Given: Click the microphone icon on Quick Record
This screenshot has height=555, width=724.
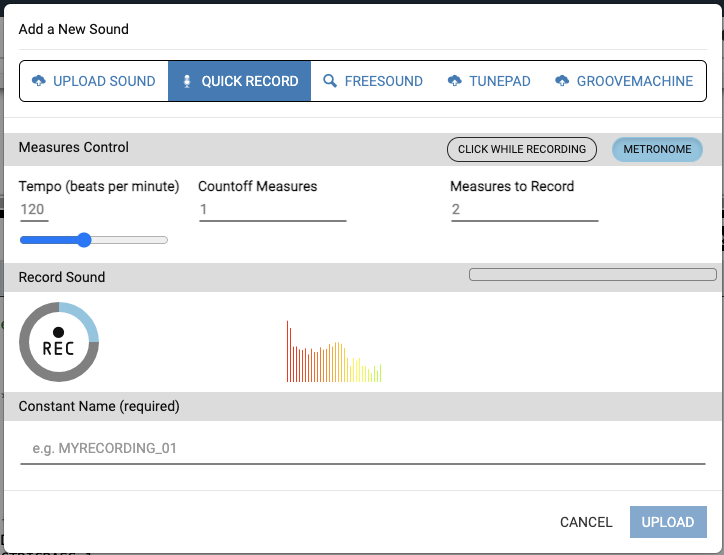Looking at the screenshot, I should (x=187, y=81).
